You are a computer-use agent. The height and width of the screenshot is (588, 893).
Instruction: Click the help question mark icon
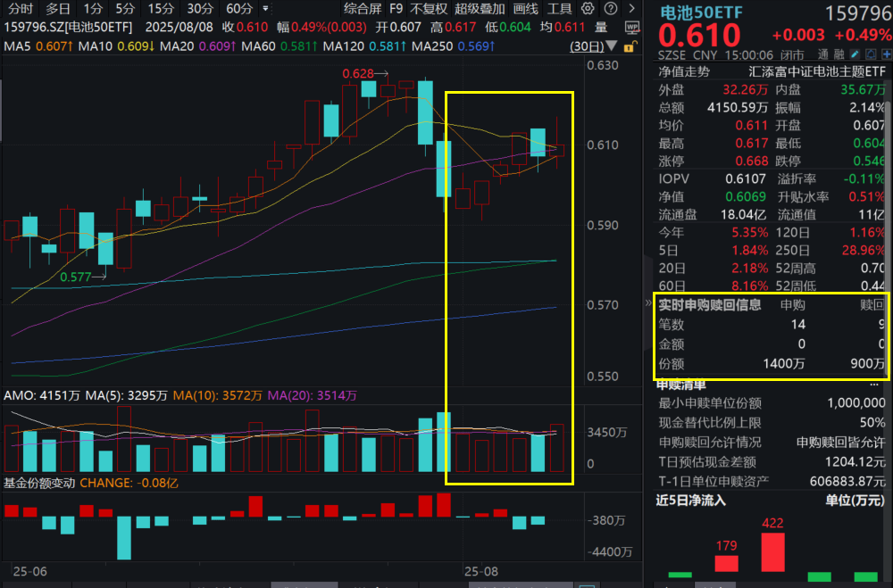click(x=610, y=9)
